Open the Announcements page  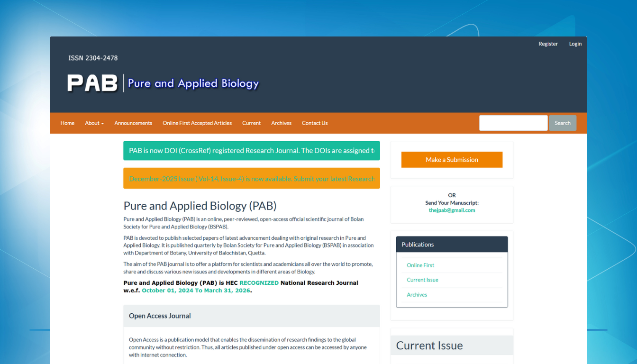[x=133, y=123]
